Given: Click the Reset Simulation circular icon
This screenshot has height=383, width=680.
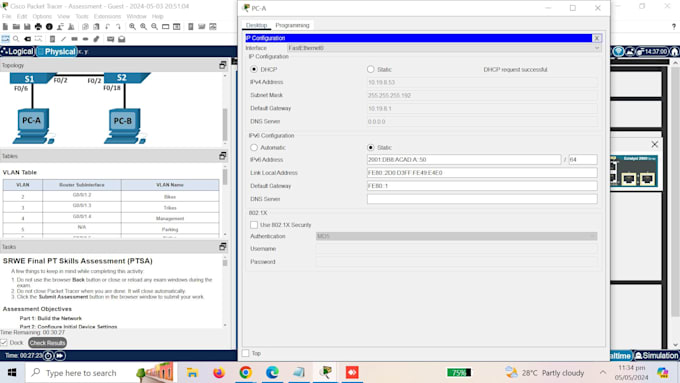Looking at the screenshot, I should (x=48, y=356).
